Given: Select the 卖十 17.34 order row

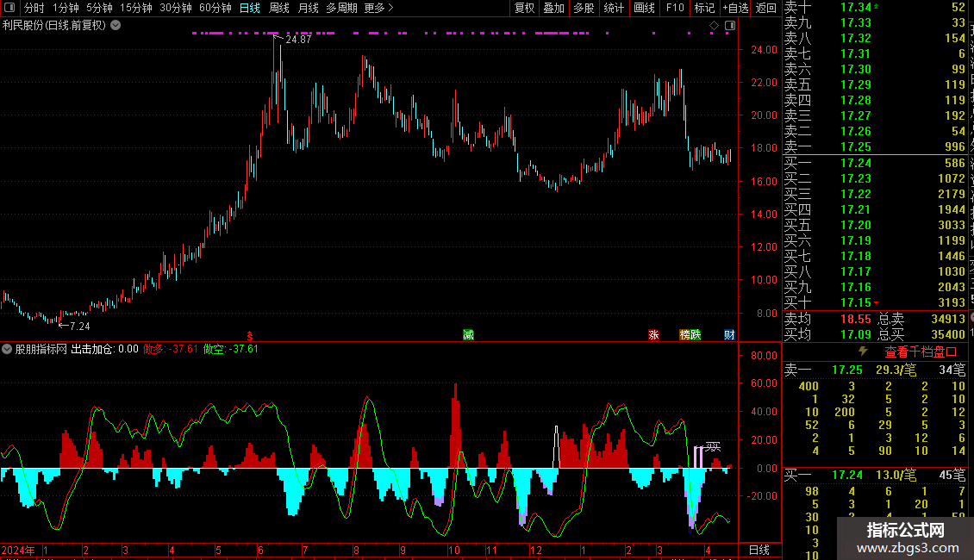Looking at the screenshot, I should [875, 8].
